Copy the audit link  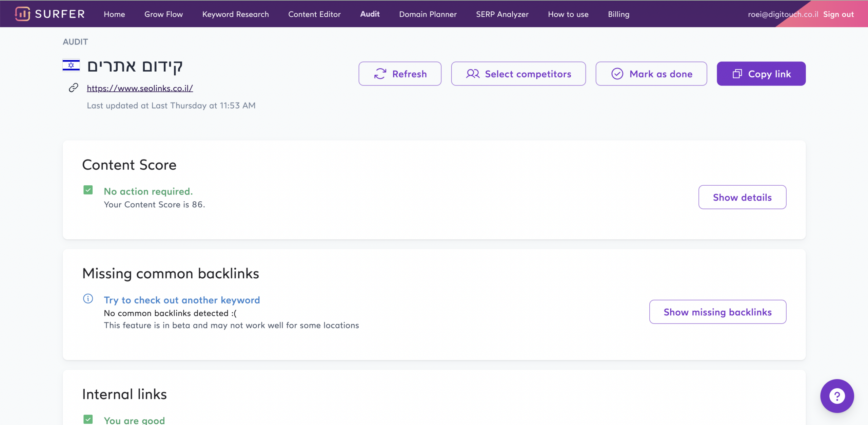[761, 74]
